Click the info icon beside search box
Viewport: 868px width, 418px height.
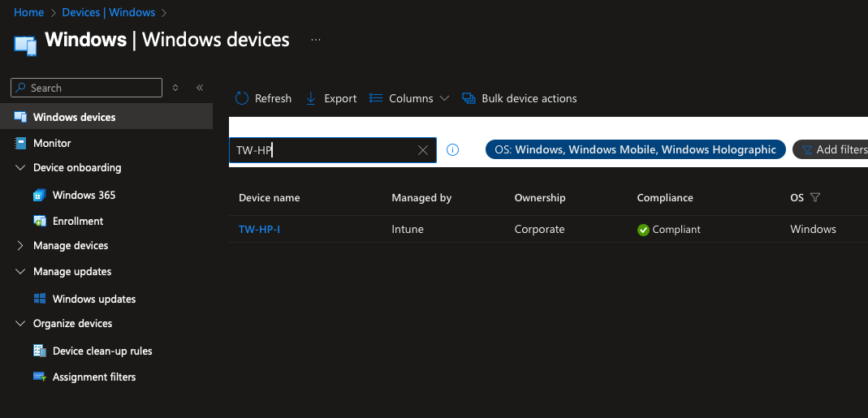click(453, 149)
